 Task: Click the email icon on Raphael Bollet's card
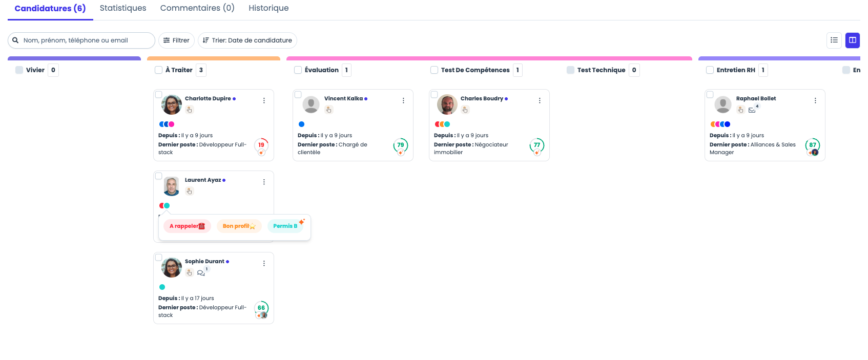[752, 110]
